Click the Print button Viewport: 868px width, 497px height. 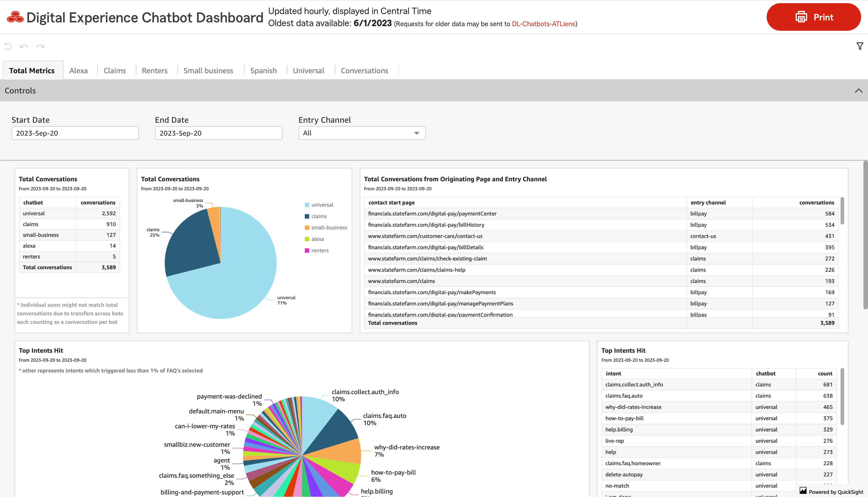(x=813, y=17)
